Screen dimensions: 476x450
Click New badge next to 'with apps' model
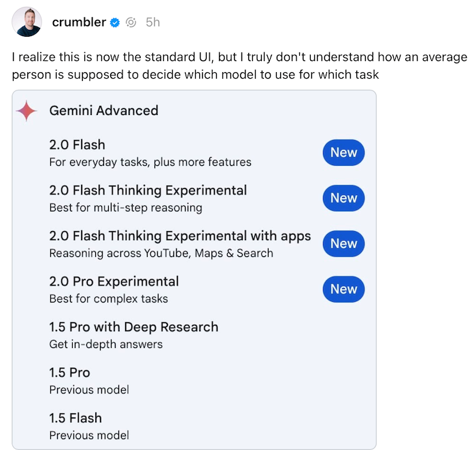[343, 243]
